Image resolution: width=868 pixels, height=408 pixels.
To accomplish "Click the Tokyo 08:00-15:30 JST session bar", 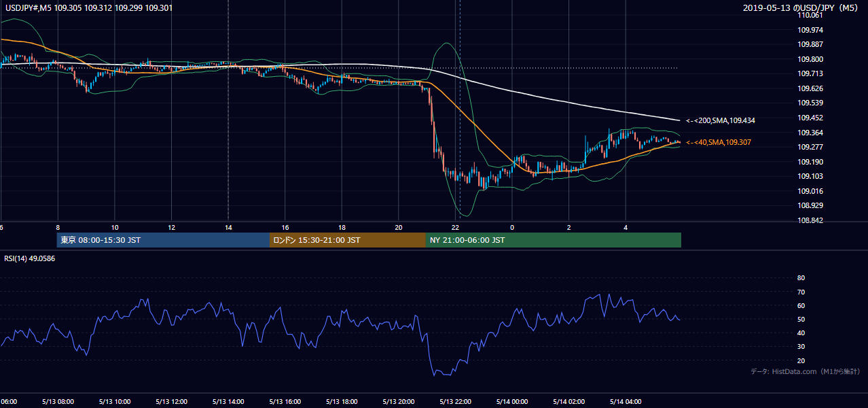I will pyautogui.click(x=163, y=240).
